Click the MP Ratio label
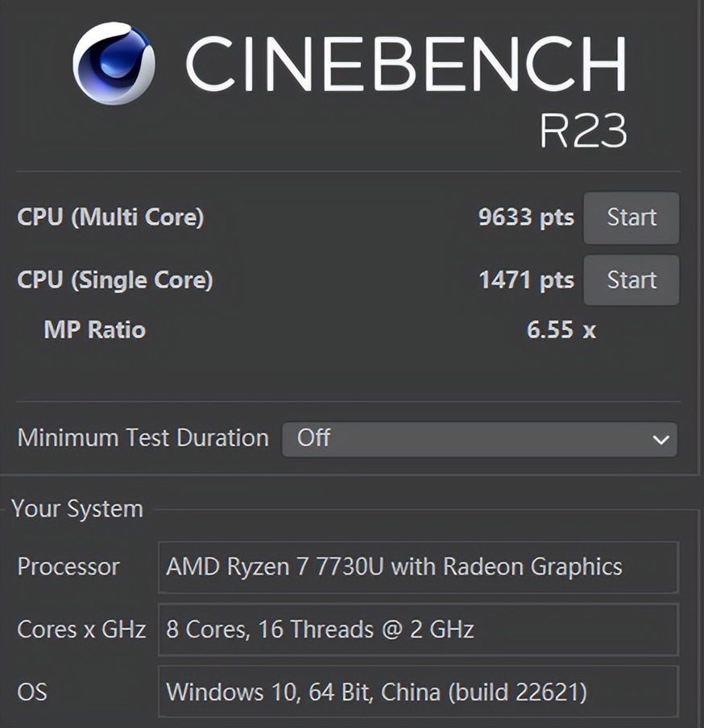Image resolution: width=704 pixels, height=728 pixels. pyautogui.click(x=94, y=329)
